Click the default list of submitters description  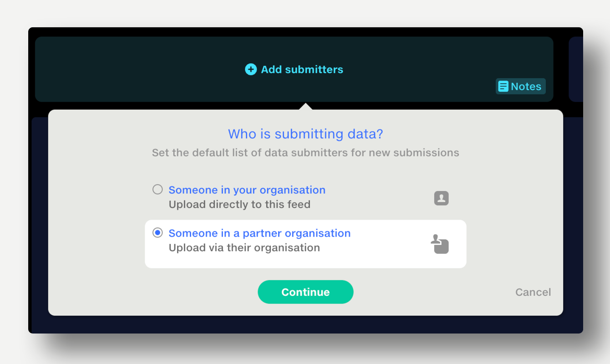point(305,152)
